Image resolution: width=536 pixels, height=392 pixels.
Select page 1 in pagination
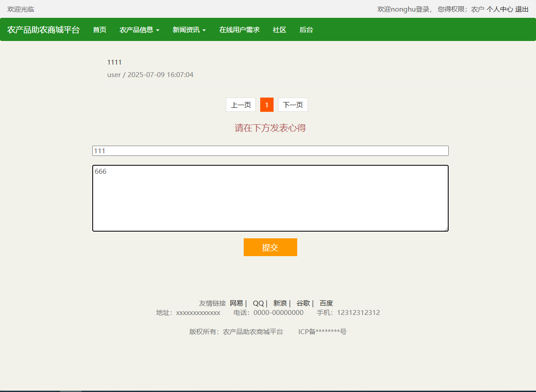pos(266,105)
